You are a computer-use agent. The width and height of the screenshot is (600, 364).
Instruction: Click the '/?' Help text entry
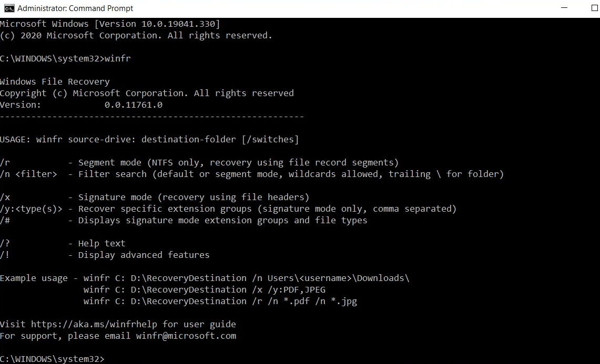[63, 243]
